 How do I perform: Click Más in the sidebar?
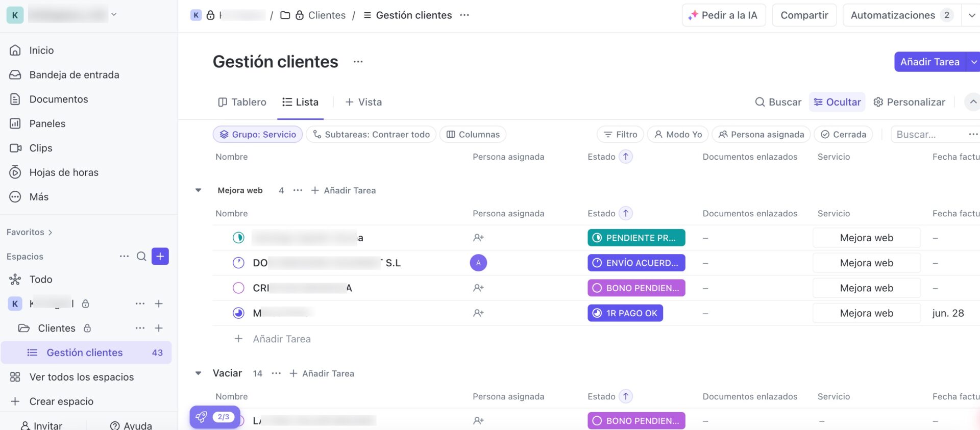point(29,197)
